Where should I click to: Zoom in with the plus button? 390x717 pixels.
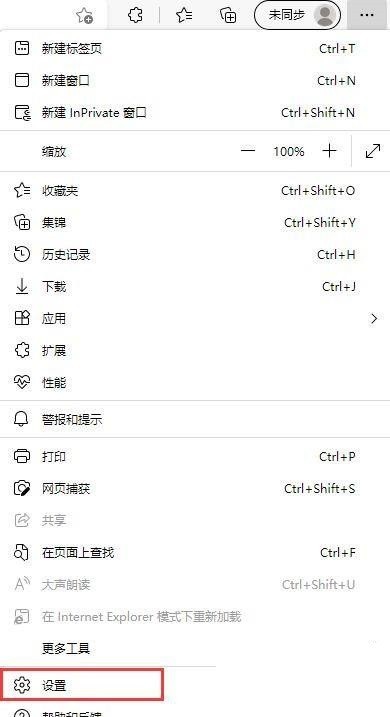pos(329,151)
